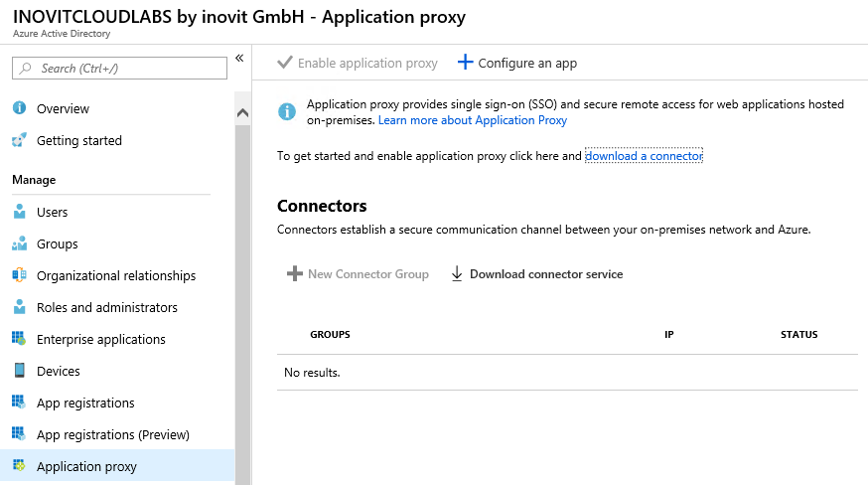Click the plus icon beside Configure an app

465,62
